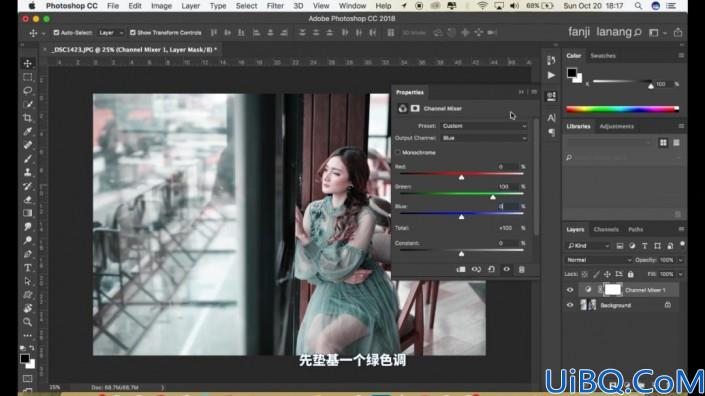Filter layers by adjustment layers icon
Screen dimensions: 705x396
(632, 246)
